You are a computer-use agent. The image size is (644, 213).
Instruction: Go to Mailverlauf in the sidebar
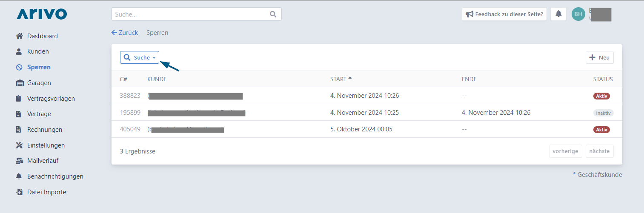tap(43, 161)
